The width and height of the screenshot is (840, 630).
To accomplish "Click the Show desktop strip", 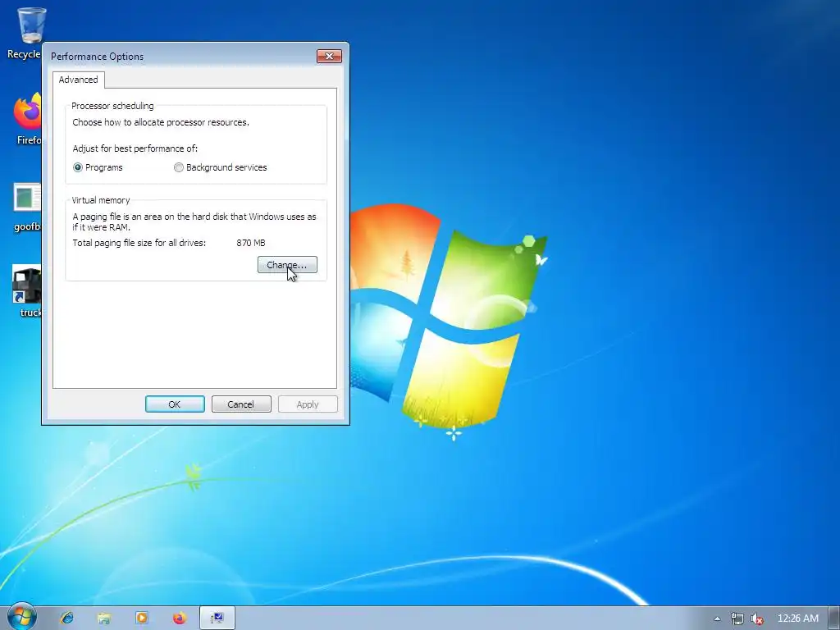I will click(x=834, y=619).
